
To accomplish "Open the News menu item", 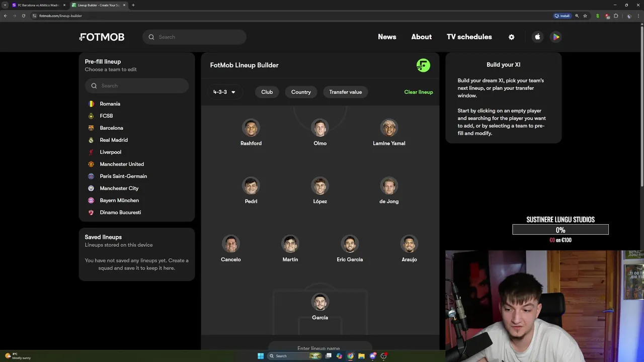I will (x=387, y=37).
